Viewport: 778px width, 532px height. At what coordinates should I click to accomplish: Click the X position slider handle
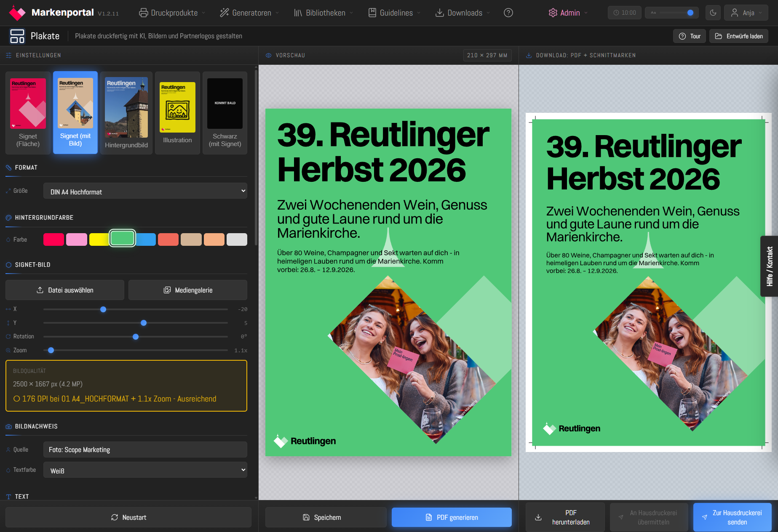click(x=103, y=309)
